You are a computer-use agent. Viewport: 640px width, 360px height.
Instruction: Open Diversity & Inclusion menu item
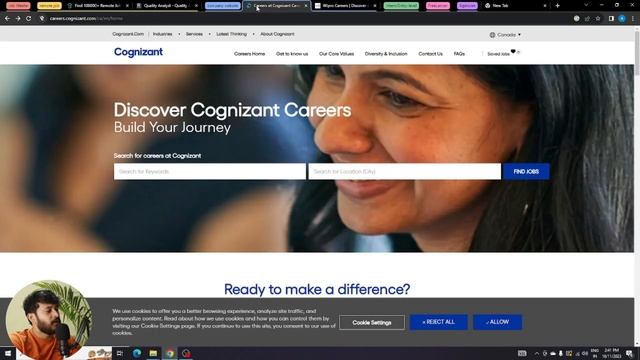coord(386,54)
